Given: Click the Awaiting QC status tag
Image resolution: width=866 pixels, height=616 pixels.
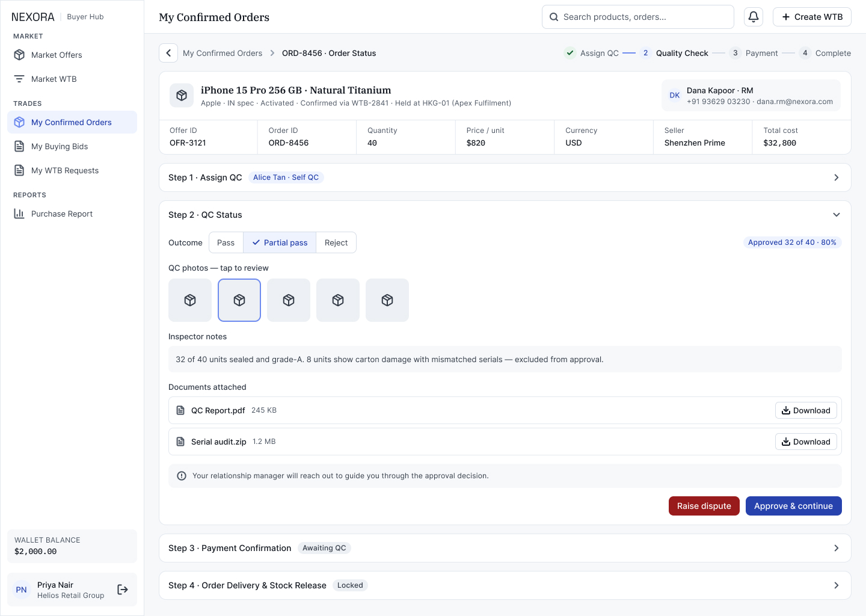Looking at the screenshot, I should [x=324, y=548].
